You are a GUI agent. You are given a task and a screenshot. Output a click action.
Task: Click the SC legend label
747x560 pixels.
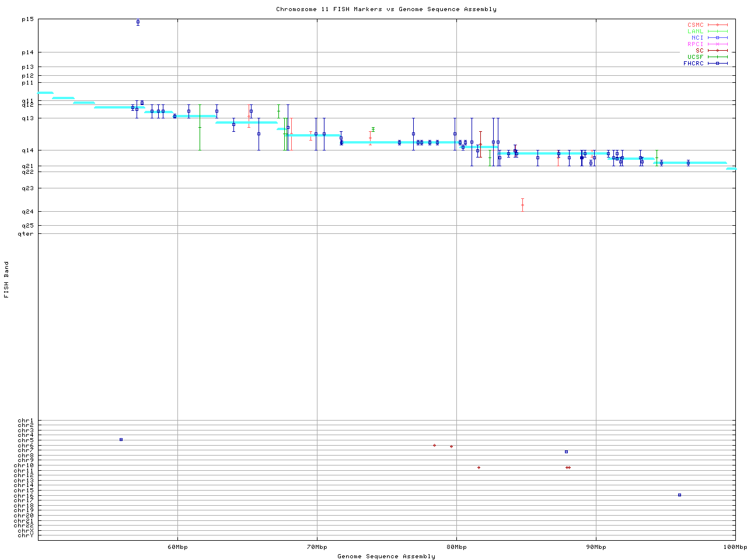[699, 51]
